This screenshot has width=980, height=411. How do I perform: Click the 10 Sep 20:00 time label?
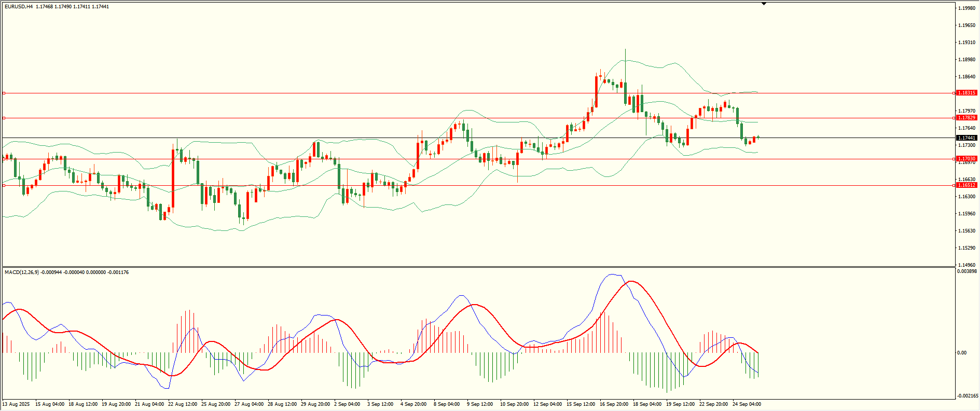515,404
